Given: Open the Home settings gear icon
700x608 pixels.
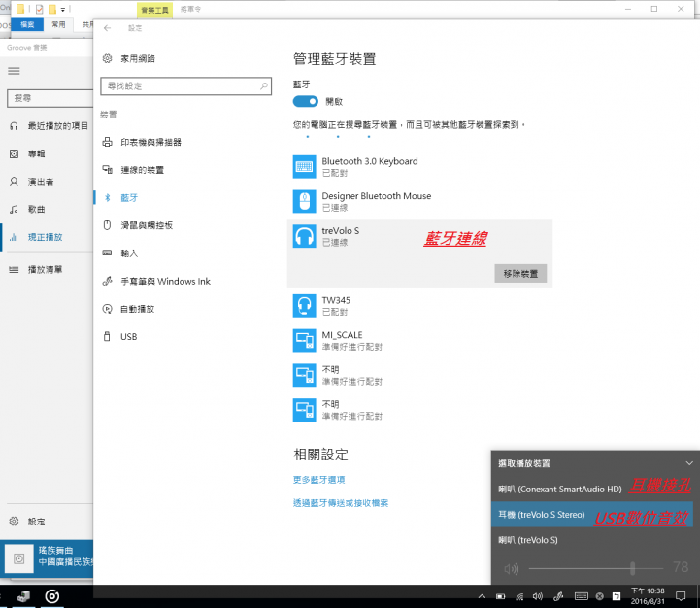Looking at the screenshot, I should click(107, 58).
